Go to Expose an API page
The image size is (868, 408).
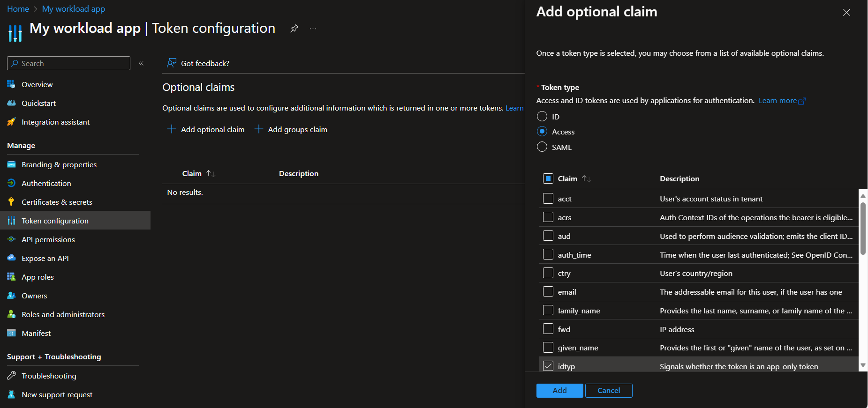point(45,258)
